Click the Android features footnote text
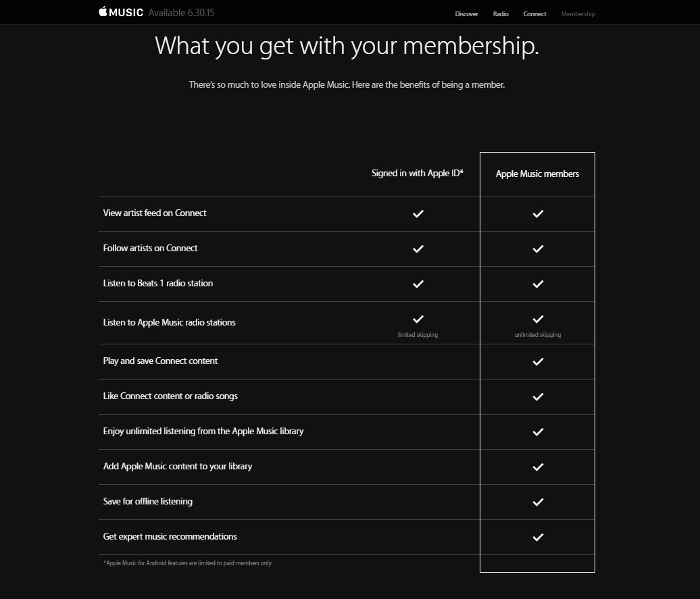 click(x=188, y=563)
